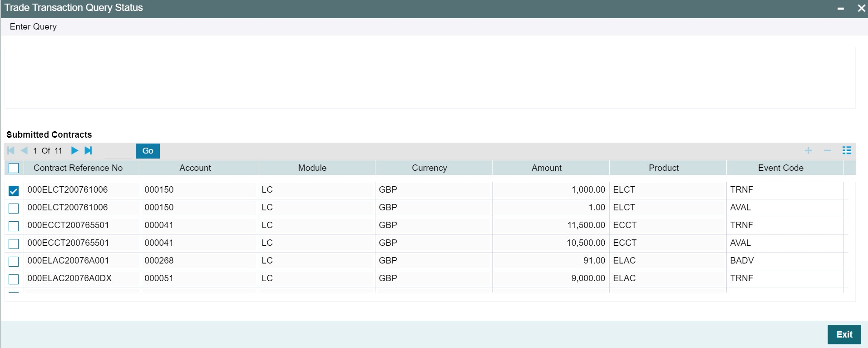868x348 pixels.
Task: Go to previous page of contracts
Action: click(24, 150)
